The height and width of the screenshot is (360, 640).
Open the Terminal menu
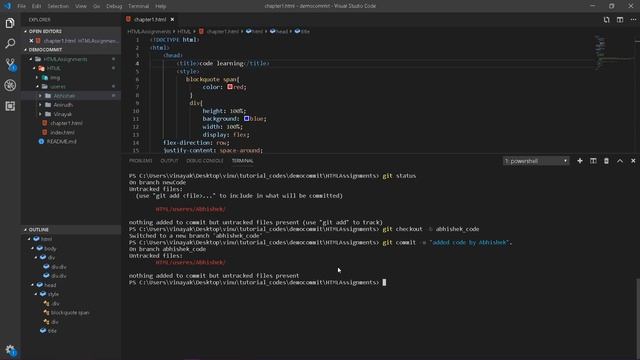pos(138,6)
